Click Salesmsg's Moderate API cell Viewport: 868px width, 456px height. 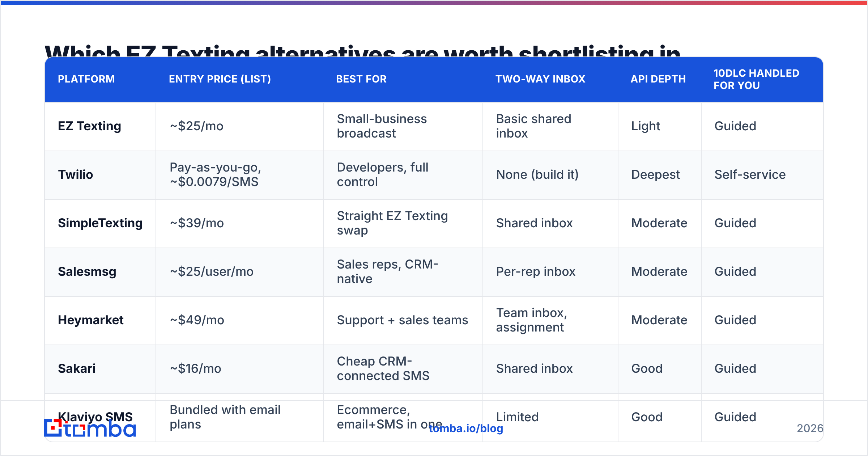click(659, 271)
